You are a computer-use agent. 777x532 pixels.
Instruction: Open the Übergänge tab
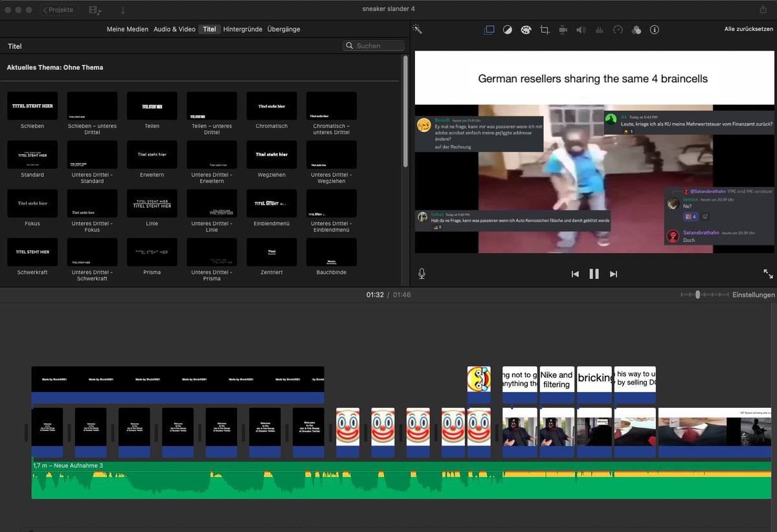284,29
